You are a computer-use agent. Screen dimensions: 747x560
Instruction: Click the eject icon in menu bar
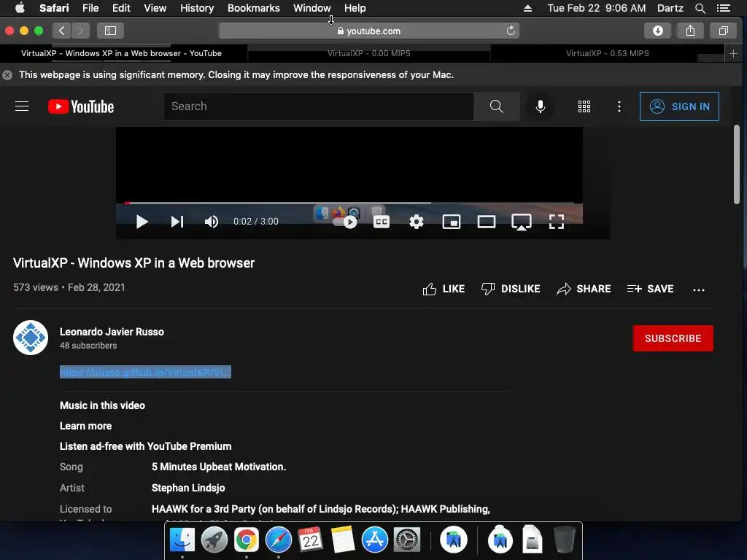tap(527, 8)
